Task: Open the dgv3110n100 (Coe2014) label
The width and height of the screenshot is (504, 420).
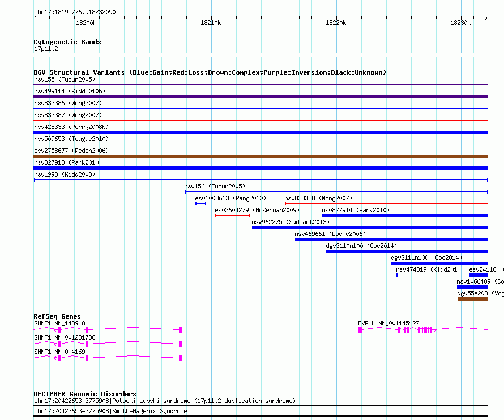Action: (x=362, y=246)
